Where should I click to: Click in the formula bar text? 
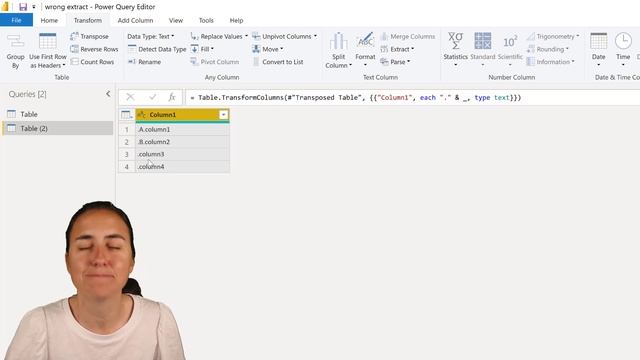coord(356,98)
